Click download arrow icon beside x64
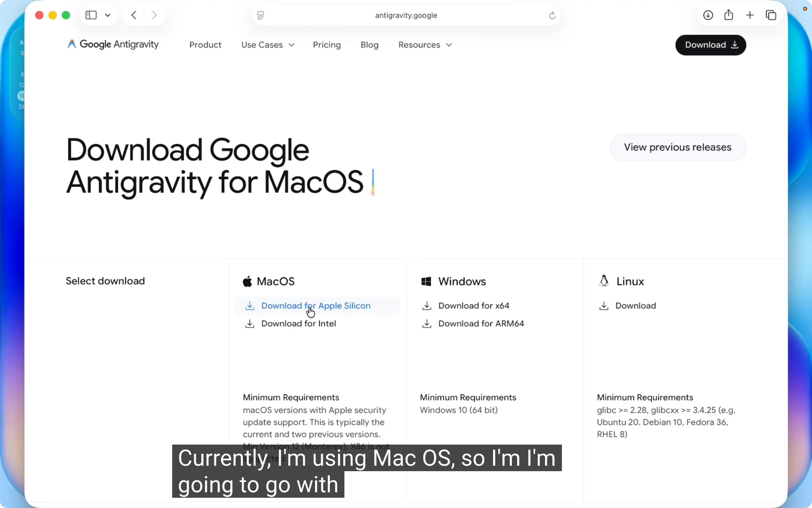 pos(427,306)
